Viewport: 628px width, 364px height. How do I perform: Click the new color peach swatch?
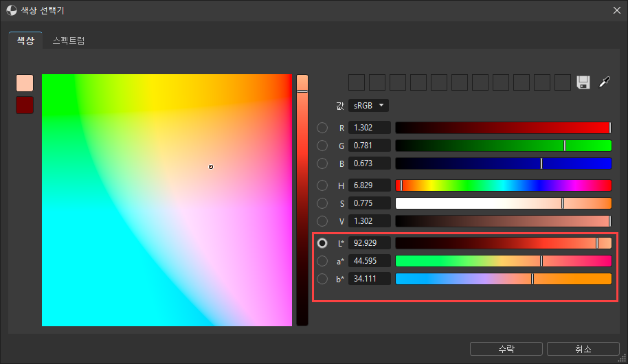pos(25,83)
